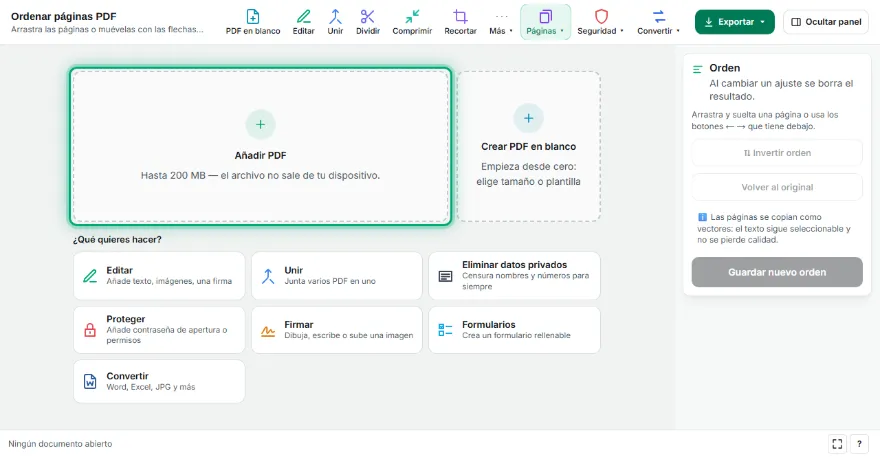
Task: Click the form checklist icon on Formularios card
Action: 446,330
